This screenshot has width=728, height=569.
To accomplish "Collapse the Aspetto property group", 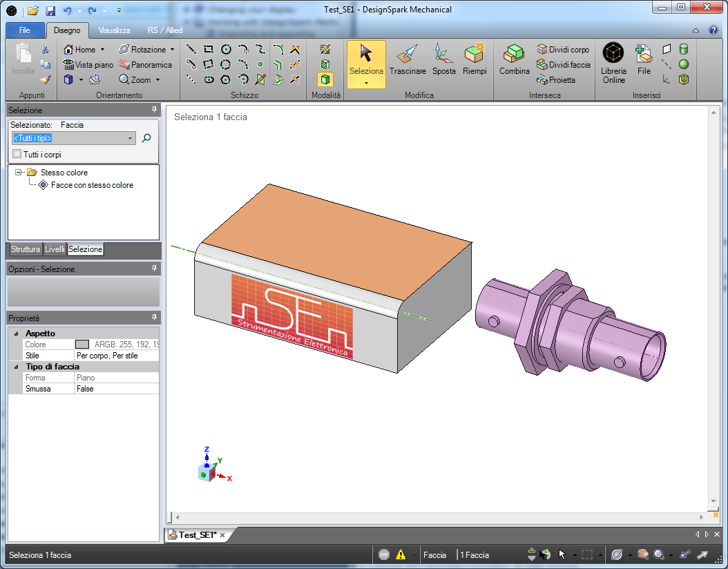I will [17, 334].
